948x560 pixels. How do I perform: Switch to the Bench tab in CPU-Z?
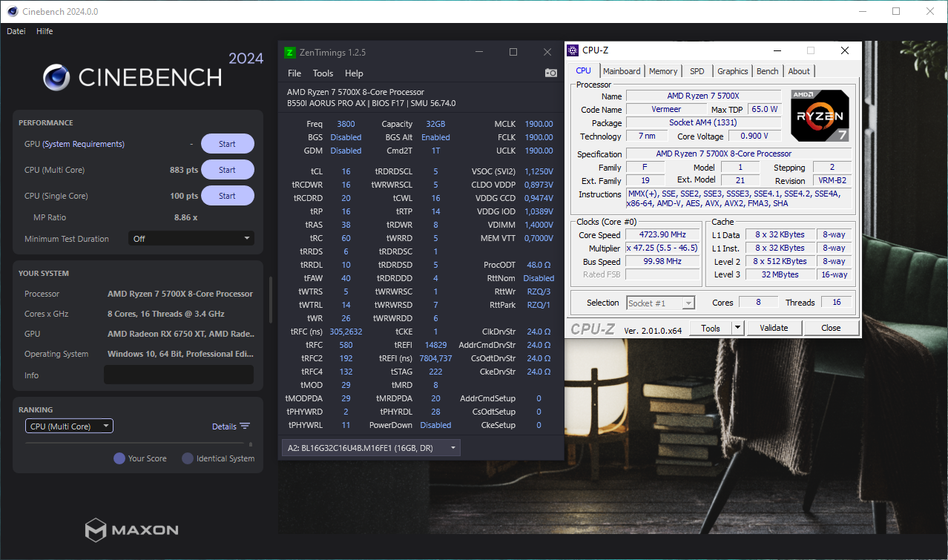pos(768,71)
